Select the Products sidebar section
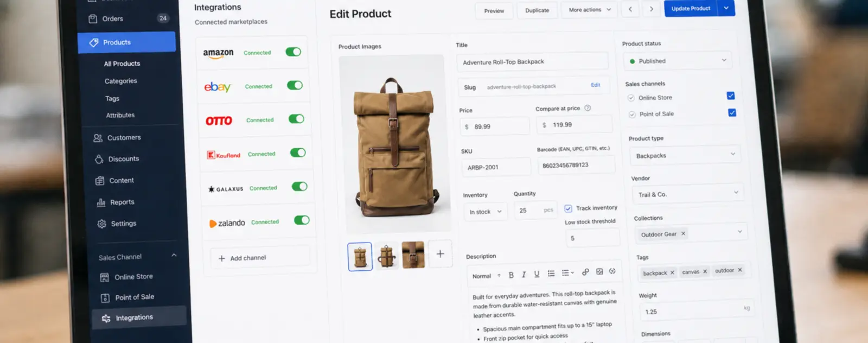 click(126, 42)
